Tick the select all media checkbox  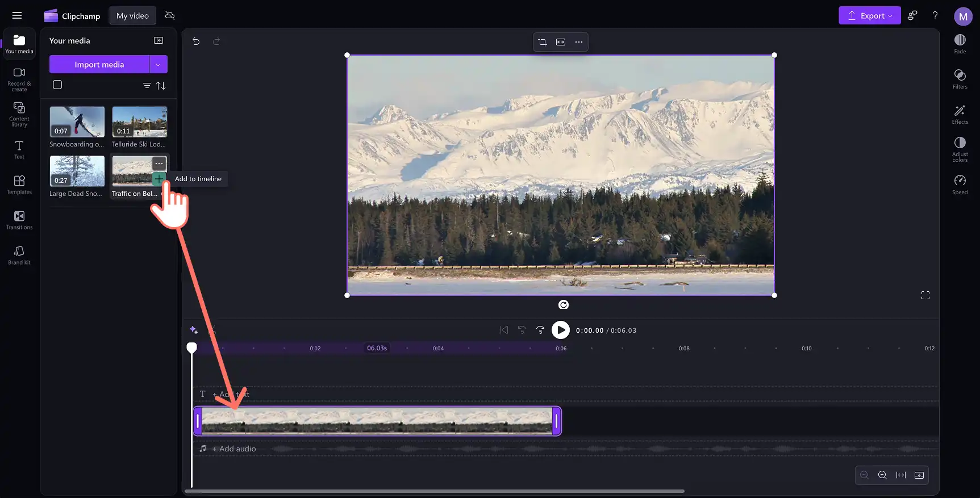(x=57, y=85)
